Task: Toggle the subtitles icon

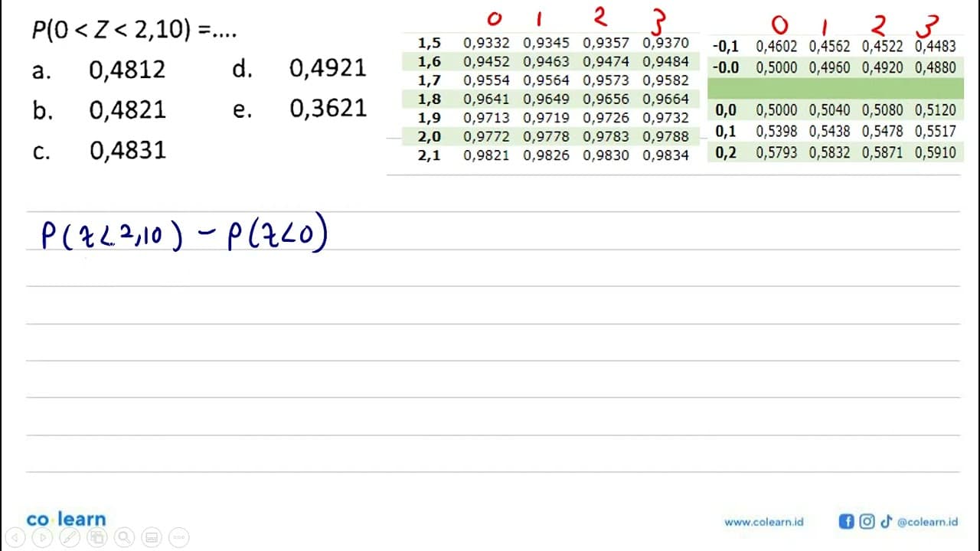Action: [x=152, y=537]
